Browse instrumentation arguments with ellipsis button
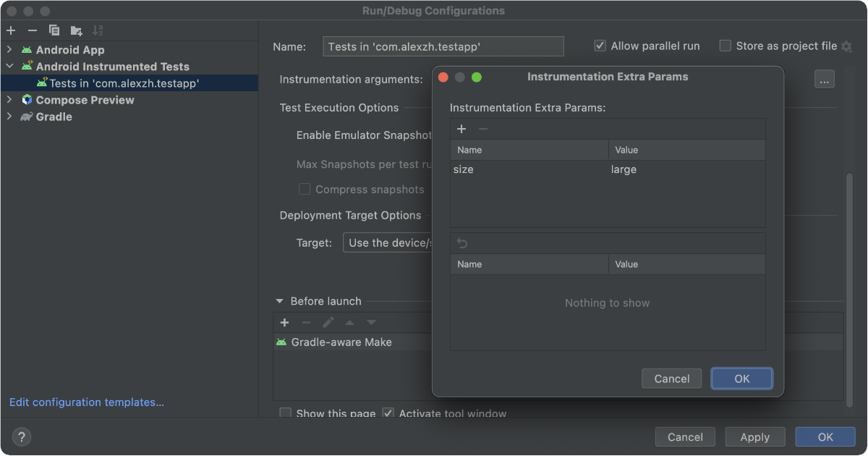Screen dimensions: 868x456 (x=825, y=79)
